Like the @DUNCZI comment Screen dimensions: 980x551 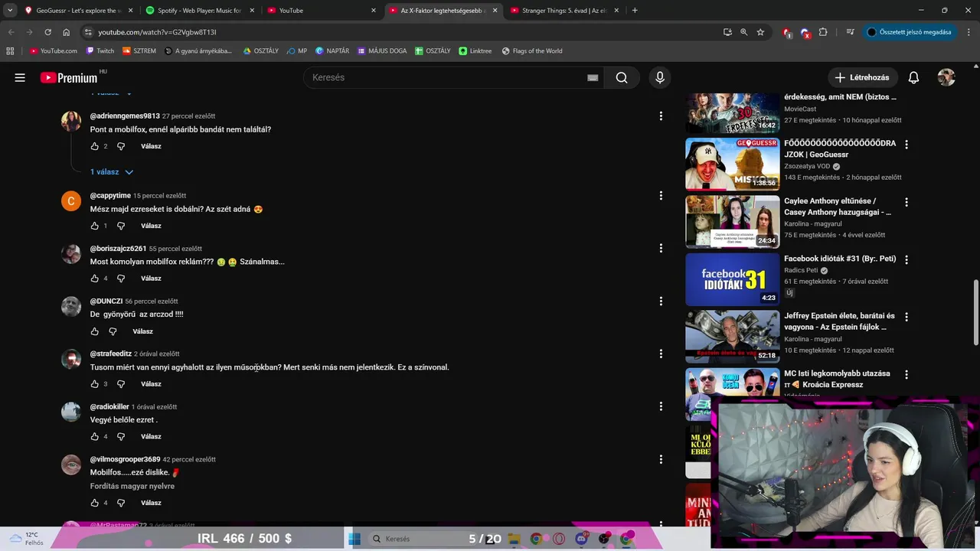[95, 331]
